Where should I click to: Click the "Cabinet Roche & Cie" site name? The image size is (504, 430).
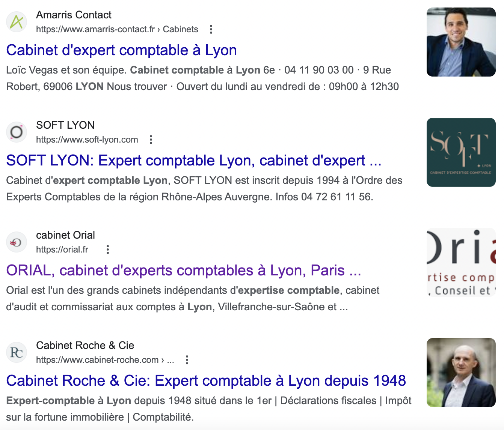coord(85,346)
